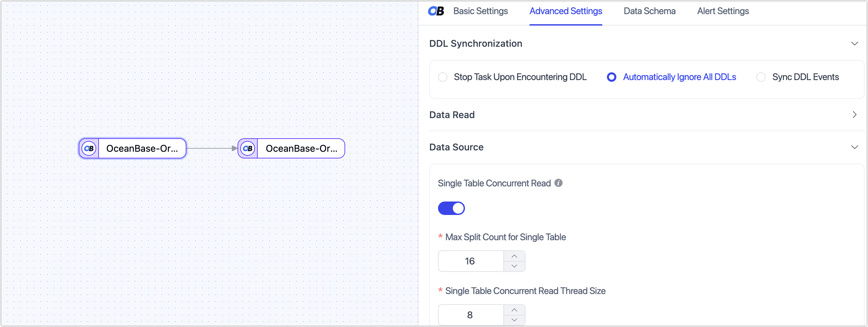Go to the Alert Settings tab
Viewport: 868px width, 327px height.
click(x=722, y=11)
